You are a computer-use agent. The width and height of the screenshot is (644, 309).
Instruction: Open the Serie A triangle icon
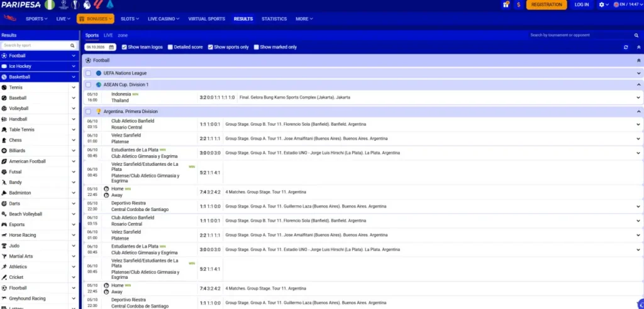(x=109, y=4)
